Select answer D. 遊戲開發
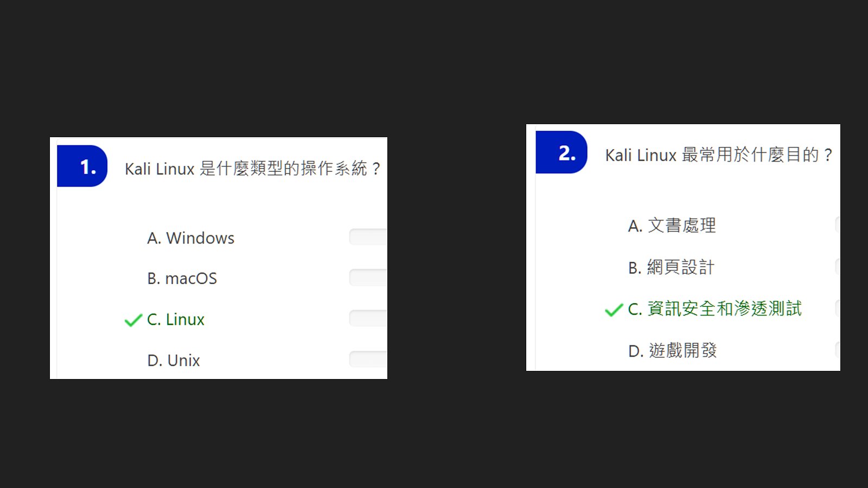 pyautogui.click(x=672, y=351)
